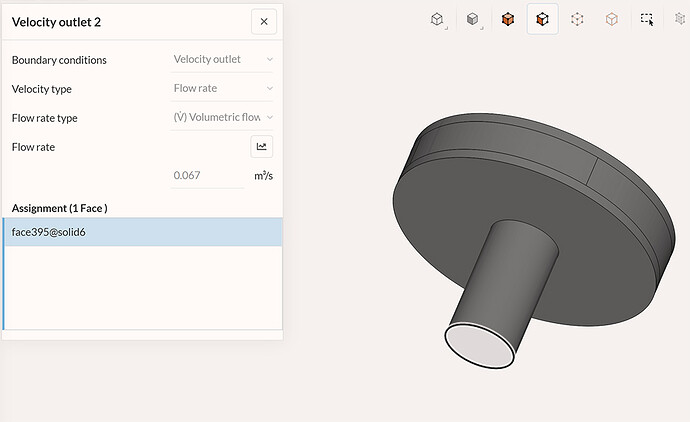Activate the select faces cube icon
Screen dimensions: 690x422
(543, 19)
